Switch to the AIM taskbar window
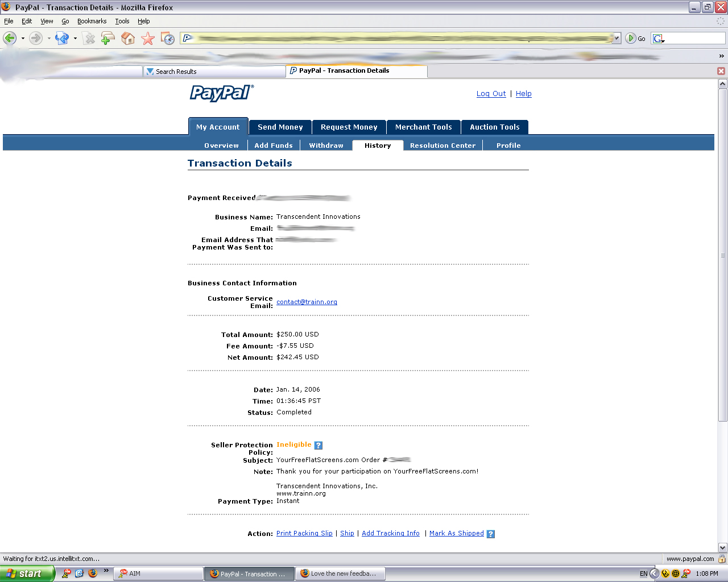Viewport: 728px width, 582px height. point(159,573)
